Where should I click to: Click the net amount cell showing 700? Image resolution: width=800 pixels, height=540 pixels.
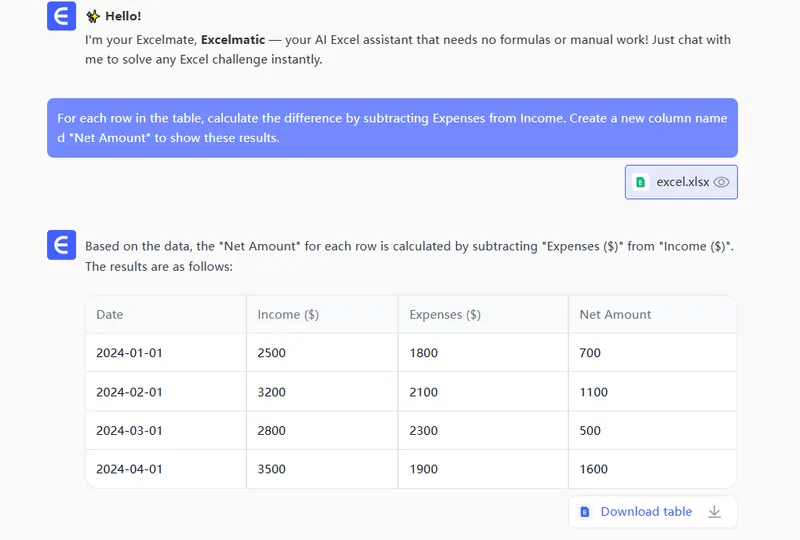(x=590, y=353)
